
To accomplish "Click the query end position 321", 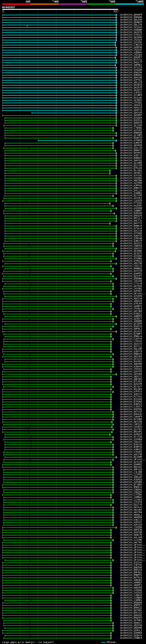I will click(x=115, y=11).
